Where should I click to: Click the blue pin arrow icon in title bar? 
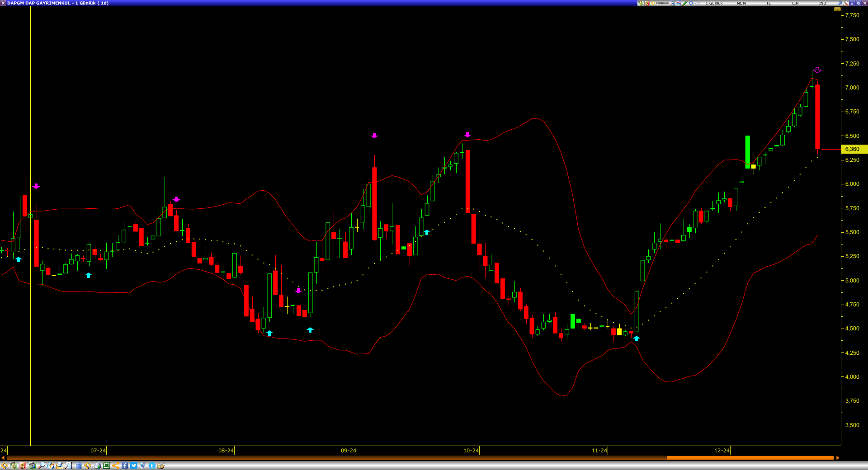(840, 3)
